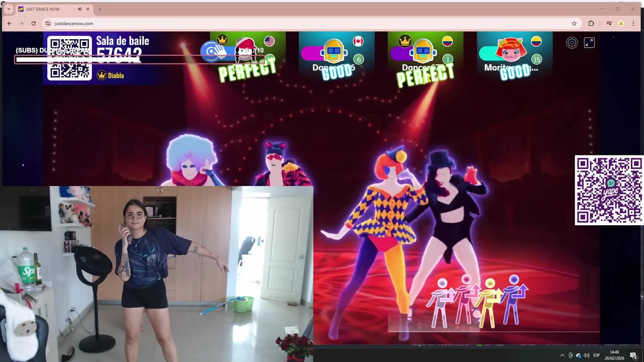Image resolution: width=644 pixels, height=362 pixels.
Task: Click the justdancenow.com address bar
Action: (x=311, y=23)
